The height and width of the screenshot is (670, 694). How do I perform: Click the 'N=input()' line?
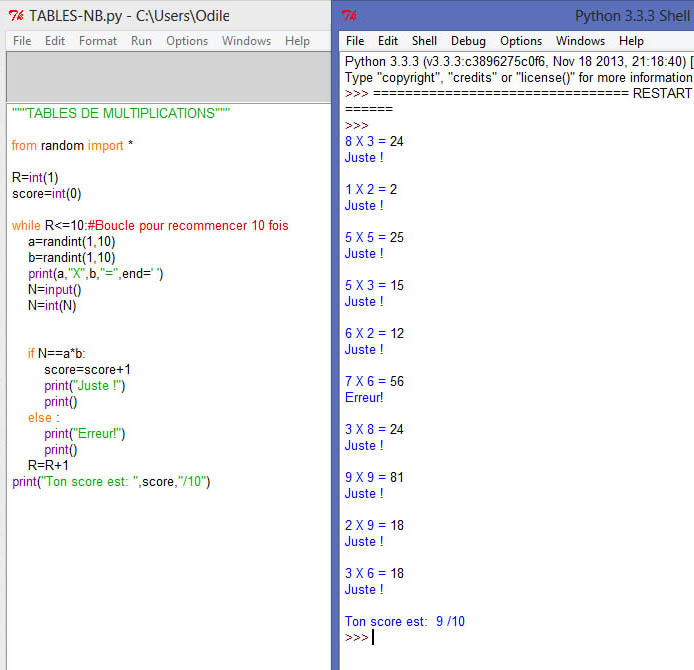(54, 289)
